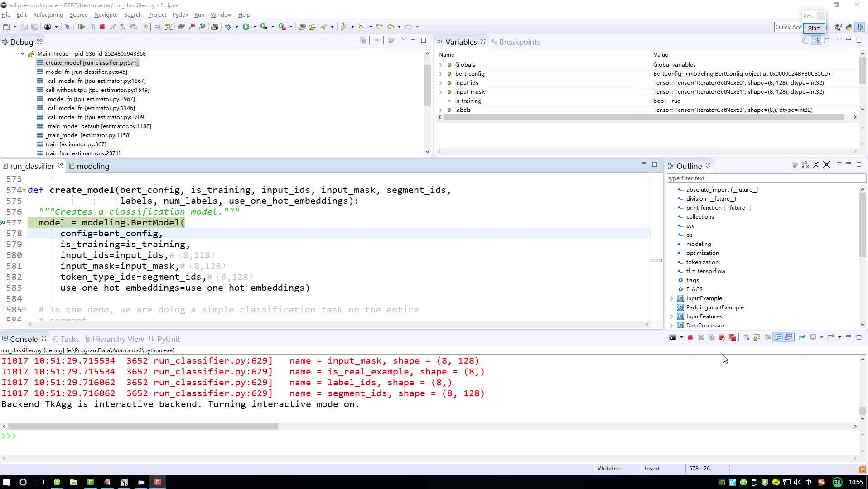Open the Windows Start button
Viewport: 868px width, 489px height.
[x=6, y=482]
